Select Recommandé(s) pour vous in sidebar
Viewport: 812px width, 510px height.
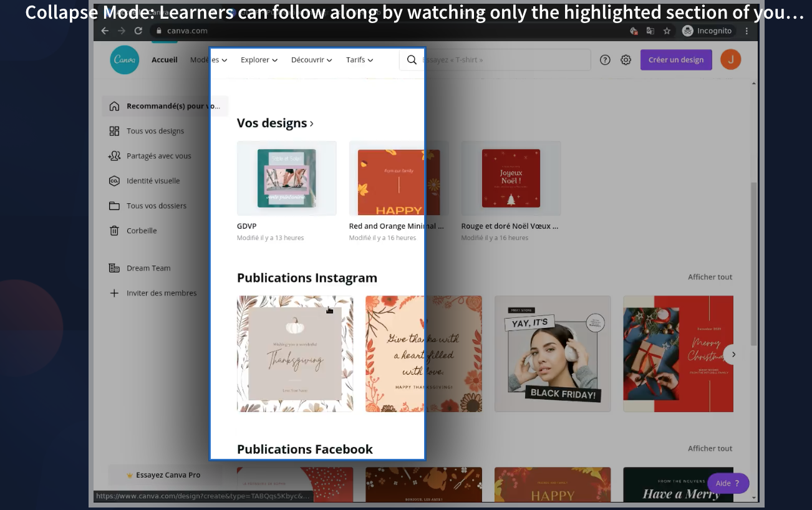[x=165, y=106]
